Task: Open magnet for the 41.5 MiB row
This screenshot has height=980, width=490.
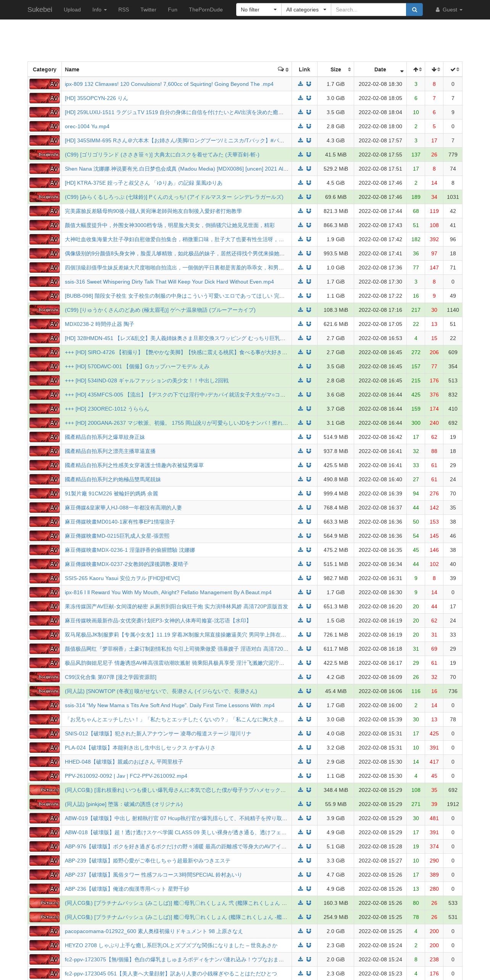Action: [x=309, y=155]
